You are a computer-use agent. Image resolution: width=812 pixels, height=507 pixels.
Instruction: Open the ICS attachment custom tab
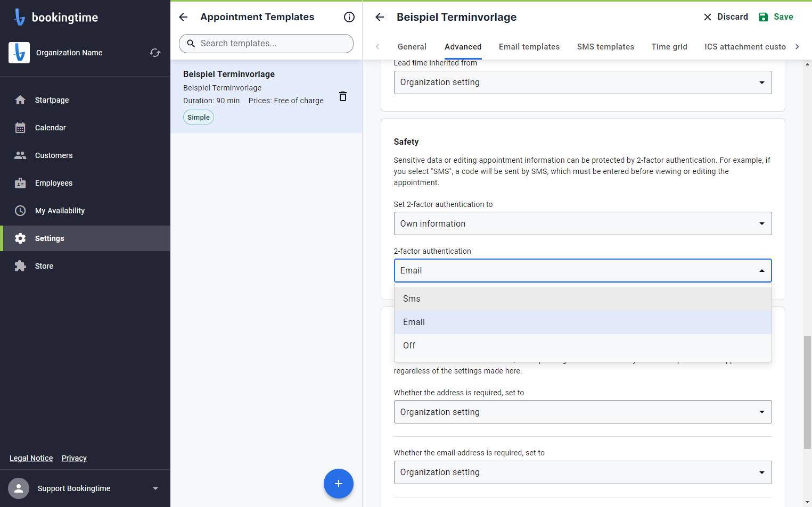click(x=745, y=47)
